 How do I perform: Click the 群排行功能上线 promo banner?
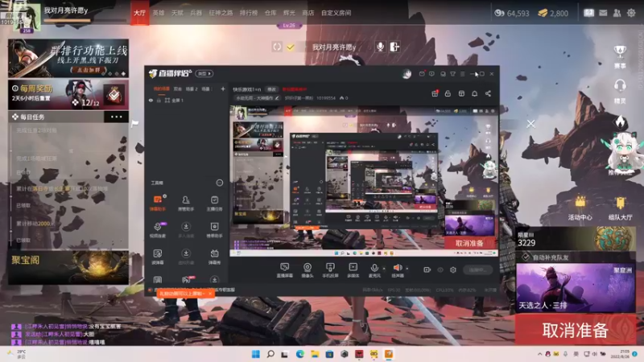[x=68, y=58]
